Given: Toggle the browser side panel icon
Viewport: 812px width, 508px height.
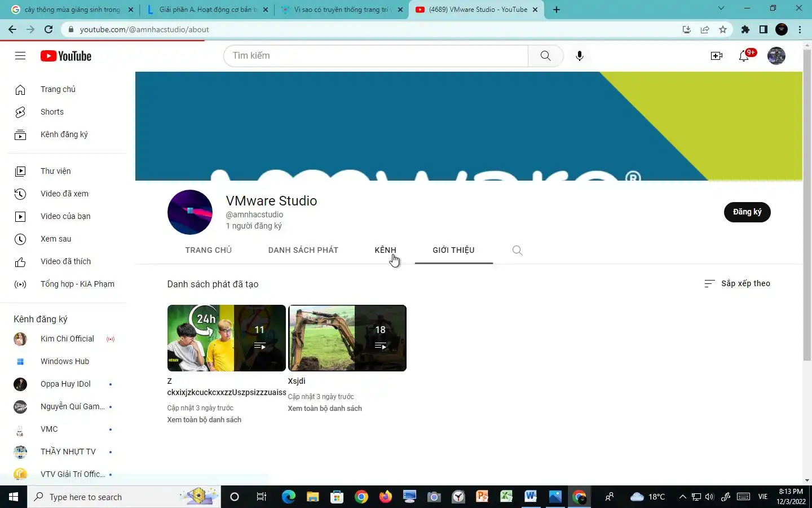Looking at the screenshot, I should point(764,29).
